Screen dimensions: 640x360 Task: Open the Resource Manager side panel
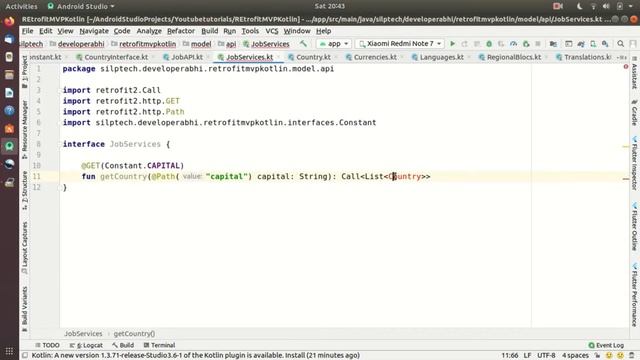[x=24, y=129]
